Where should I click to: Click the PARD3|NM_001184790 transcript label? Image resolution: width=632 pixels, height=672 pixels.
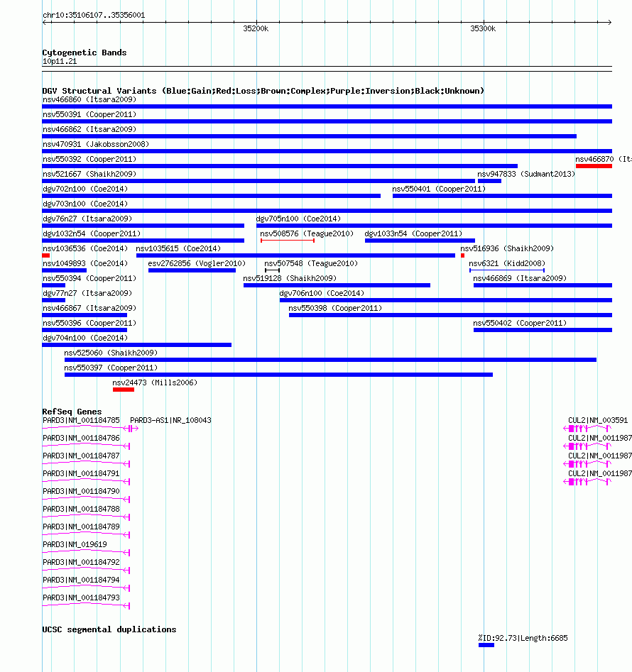pos(81,491)
